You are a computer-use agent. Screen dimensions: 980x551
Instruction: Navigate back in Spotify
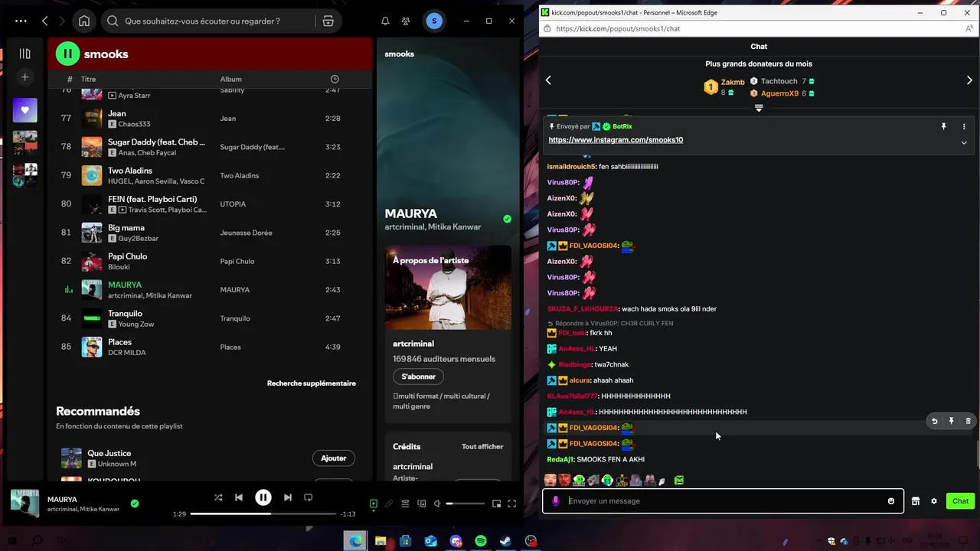45,21
